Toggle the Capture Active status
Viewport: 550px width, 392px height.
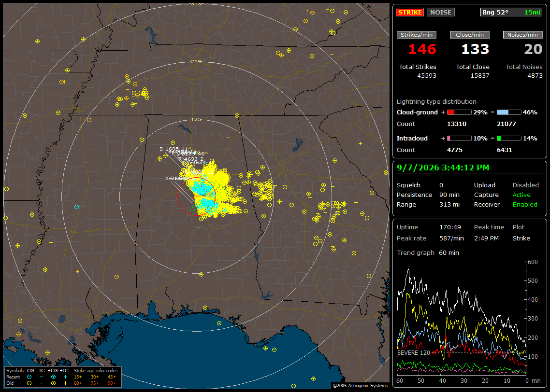[521, 195]
